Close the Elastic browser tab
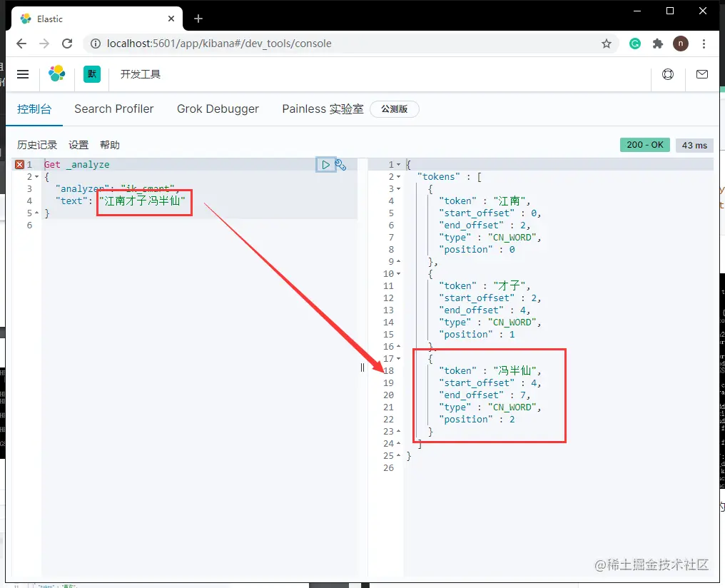Screen dimensions: 725x588 coord(171,19)
